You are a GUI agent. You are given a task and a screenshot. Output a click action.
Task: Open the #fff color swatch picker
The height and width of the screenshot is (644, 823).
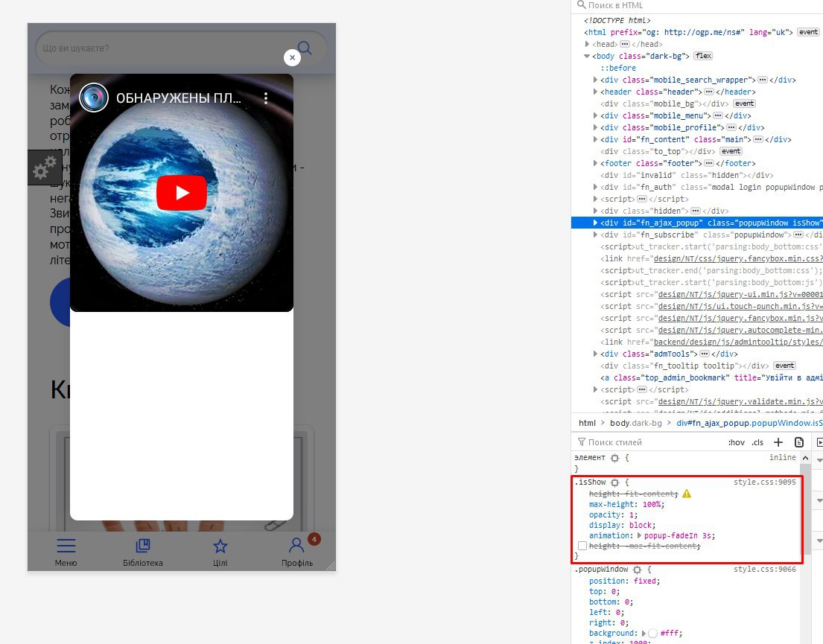pyautogui.click(x=652, y=634)
